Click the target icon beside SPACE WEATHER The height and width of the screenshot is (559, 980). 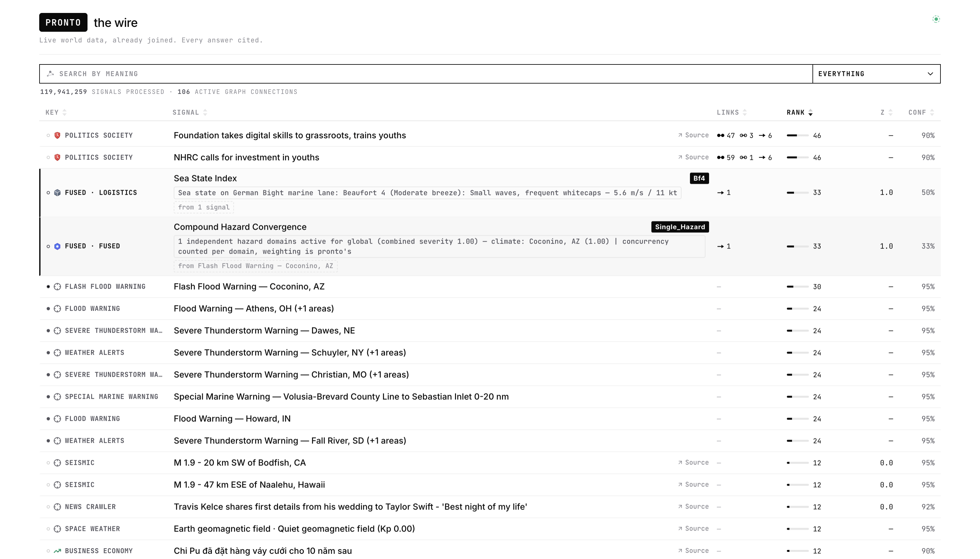point(57,529)
